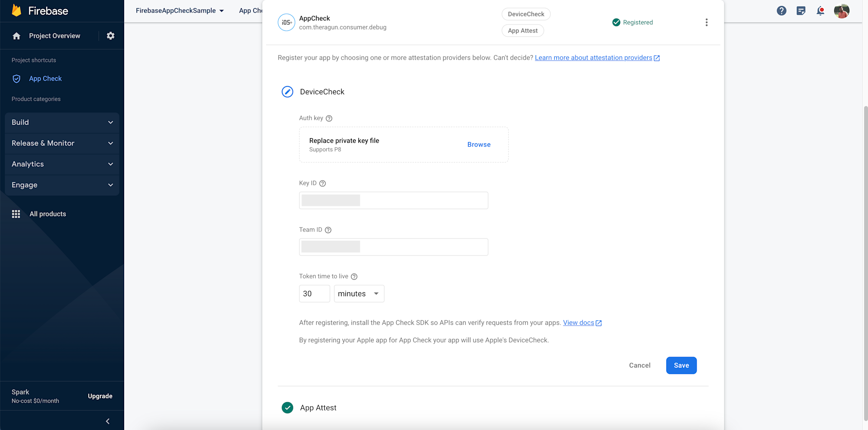Collapse the sidebar with the arrow icon
The image size is (868, 430).
(107, 421)
